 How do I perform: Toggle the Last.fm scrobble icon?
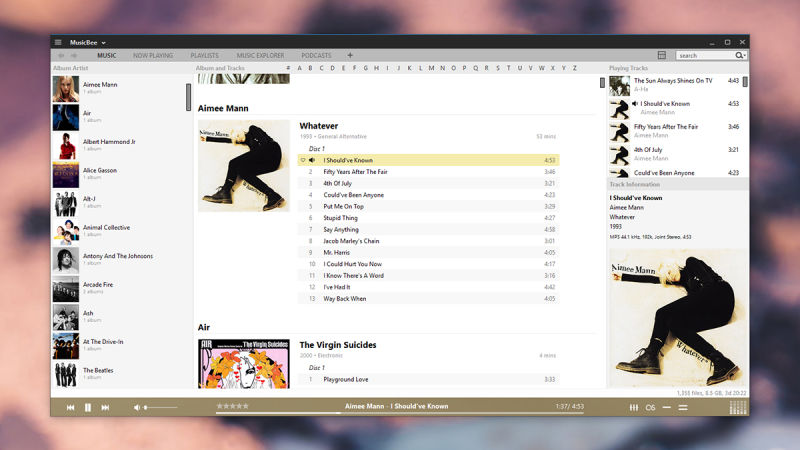650,407
